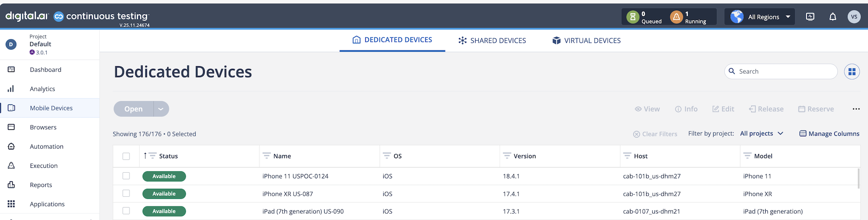This screenshot has width=868, height=220.
Task: Switch to the Shared Devices tab
Action: tap(492, 40)
